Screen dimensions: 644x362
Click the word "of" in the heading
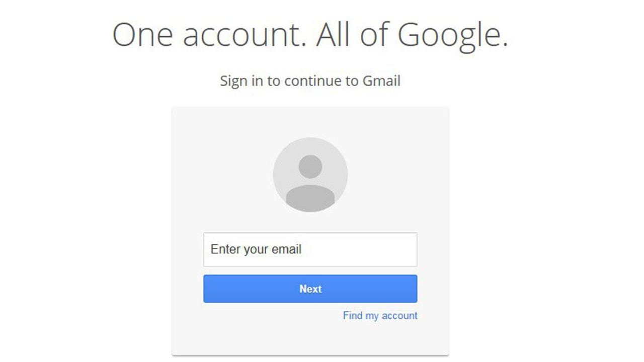[x=375, y=35]
